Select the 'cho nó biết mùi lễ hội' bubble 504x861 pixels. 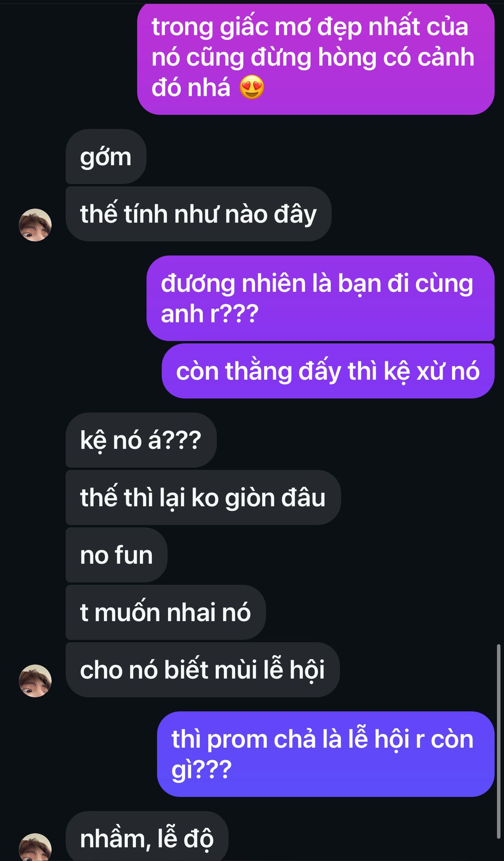point(203,670)
